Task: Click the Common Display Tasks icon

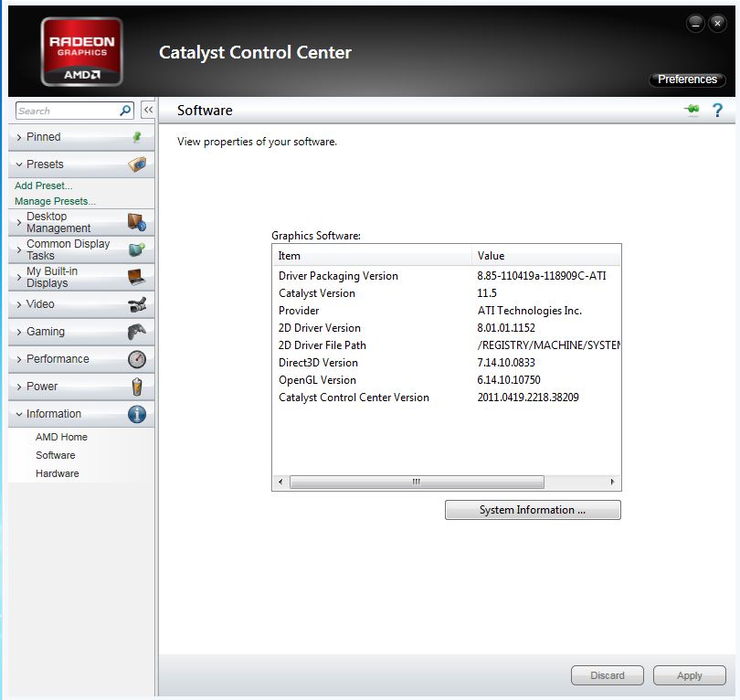Action: (137, 249)
